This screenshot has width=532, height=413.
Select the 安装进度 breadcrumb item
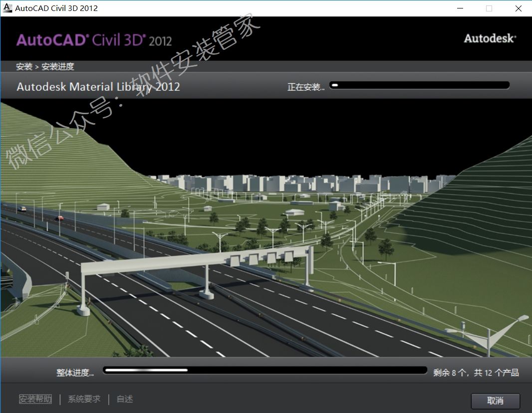coord(58,67)
